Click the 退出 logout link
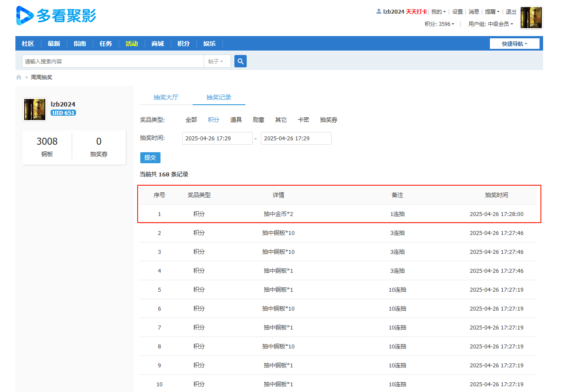562x392 pixels. pos(511,12)
